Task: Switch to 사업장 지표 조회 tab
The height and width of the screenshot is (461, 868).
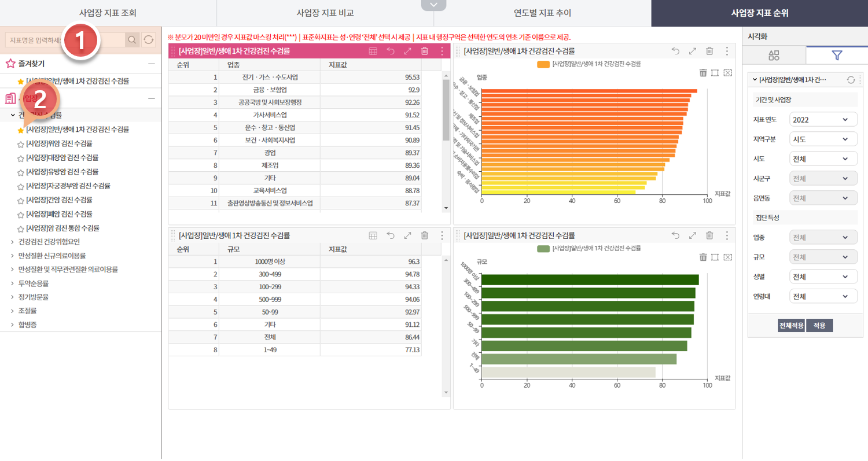Action: click(108, 13)
